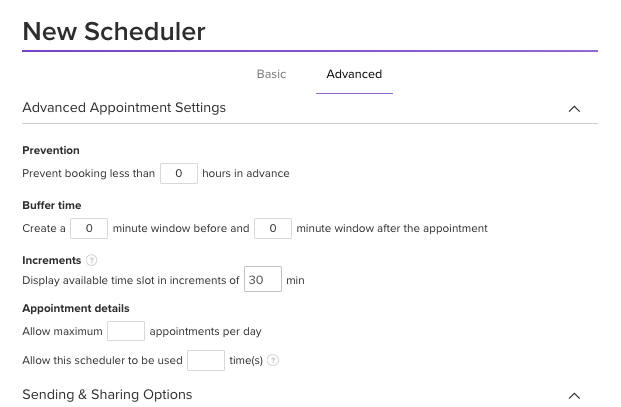The width and height of the screenshot is (621, 407).
Task: Collapse Sending & Sharing Options using its chevron
Action: (x=574, y=395)
